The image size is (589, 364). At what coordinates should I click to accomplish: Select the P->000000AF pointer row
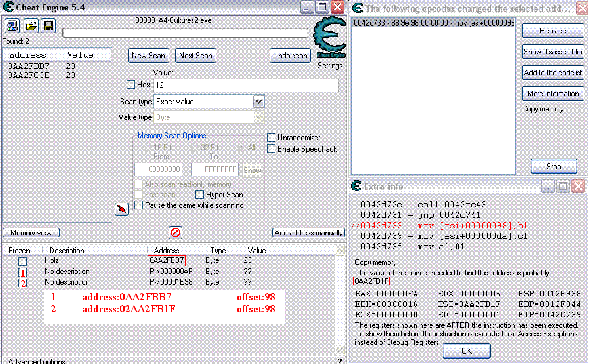(x=169, y=272)
